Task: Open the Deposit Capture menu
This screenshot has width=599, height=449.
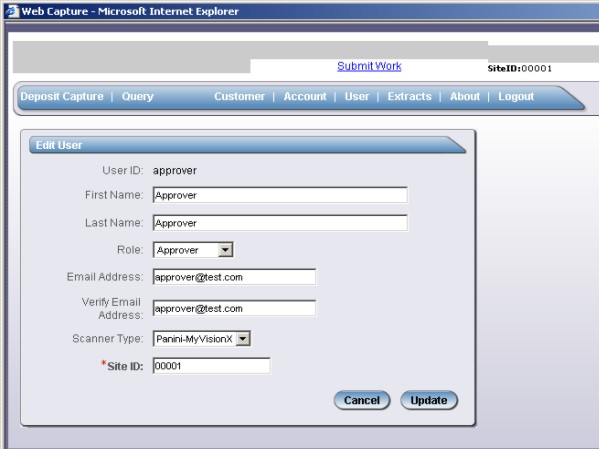Action: click(62, 96)
